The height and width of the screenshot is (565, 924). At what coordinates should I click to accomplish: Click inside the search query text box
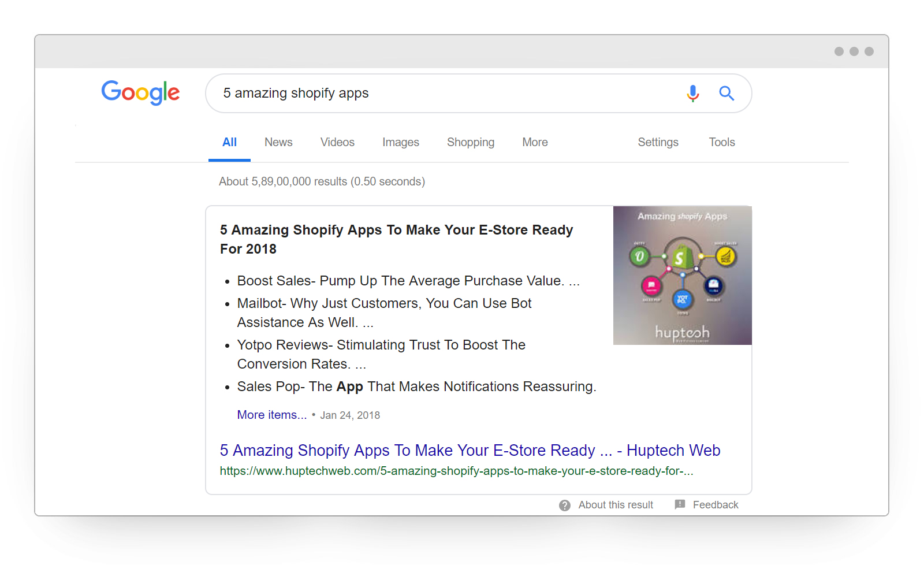point(445,93)
